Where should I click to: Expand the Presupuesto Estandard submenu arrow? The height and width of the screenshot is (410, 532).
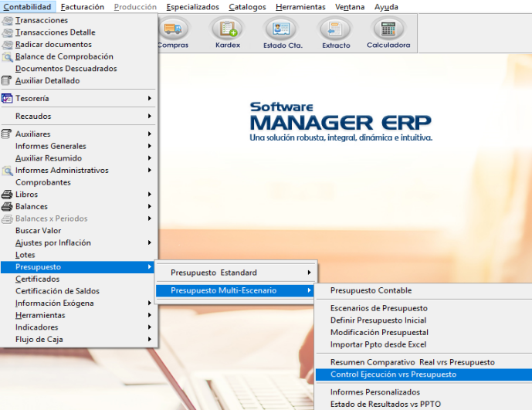(309, 273)
